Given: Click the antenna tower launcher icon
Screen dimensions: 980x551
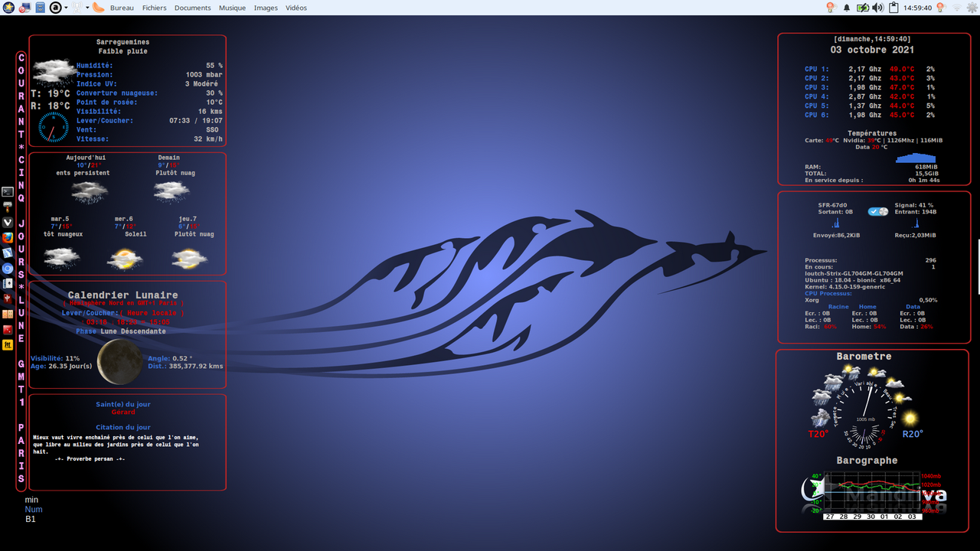Looking at the screenshot, I should pyautogui.click(x=77, y=8).
